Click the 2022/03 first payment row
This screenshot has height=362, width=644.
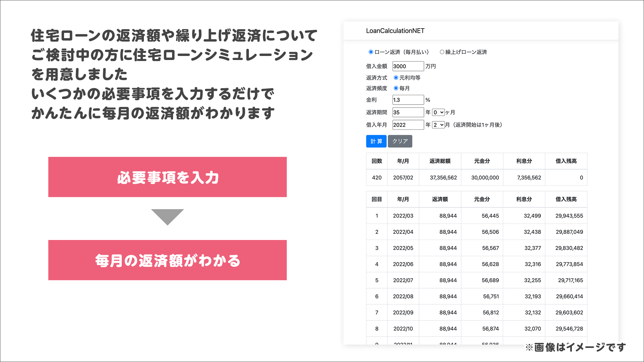coord(403,216)
